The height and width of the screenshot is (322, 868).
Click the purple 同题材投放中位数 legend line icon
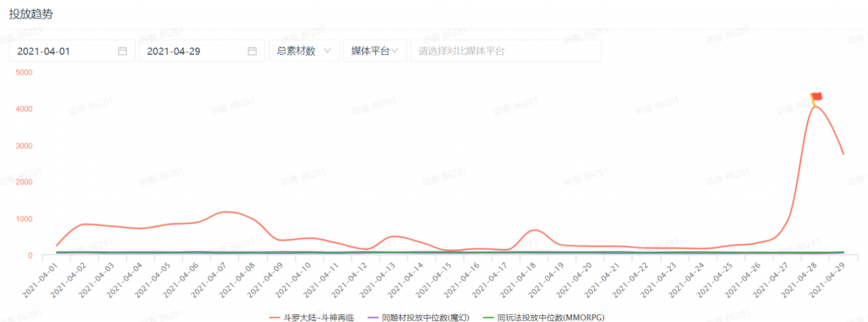pos(373,318)
